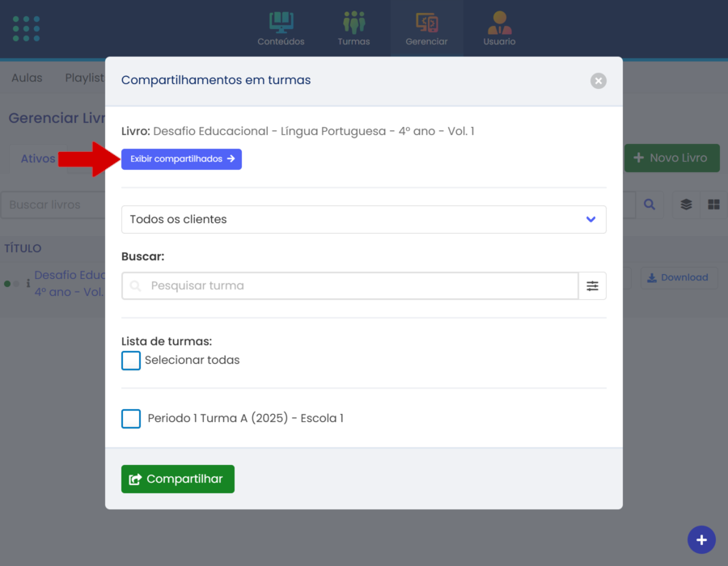Click the book search magnifier button
728x566 pixels.
[x=649, y=205]
